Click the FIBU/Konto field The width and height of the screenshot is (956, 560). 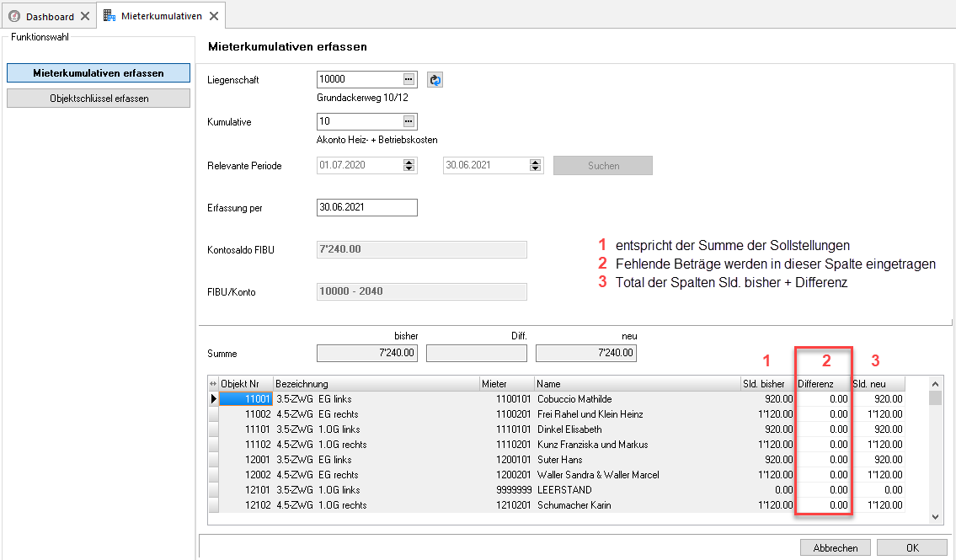coord(422,291)
